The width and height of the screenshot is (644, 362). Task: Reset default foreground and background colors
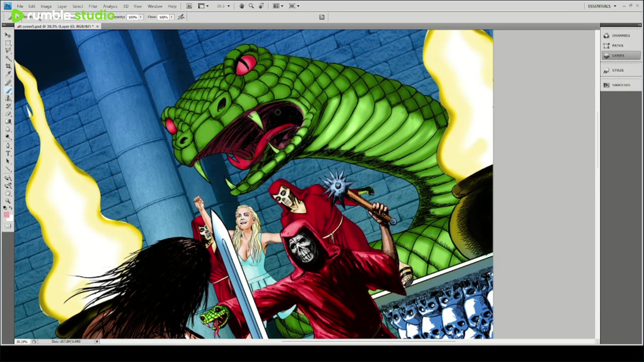coord(6,208)
